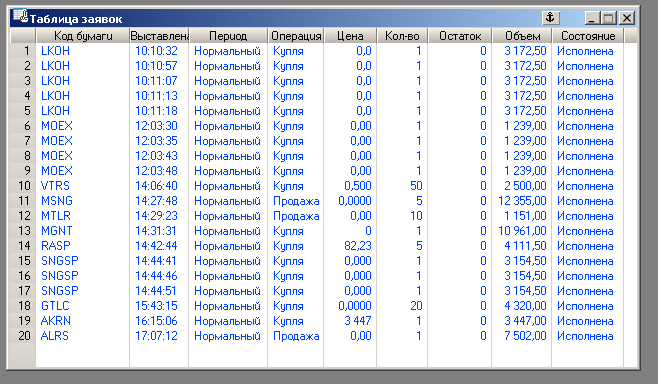Click volume 12 355,00 cell

tap(522, 201)
